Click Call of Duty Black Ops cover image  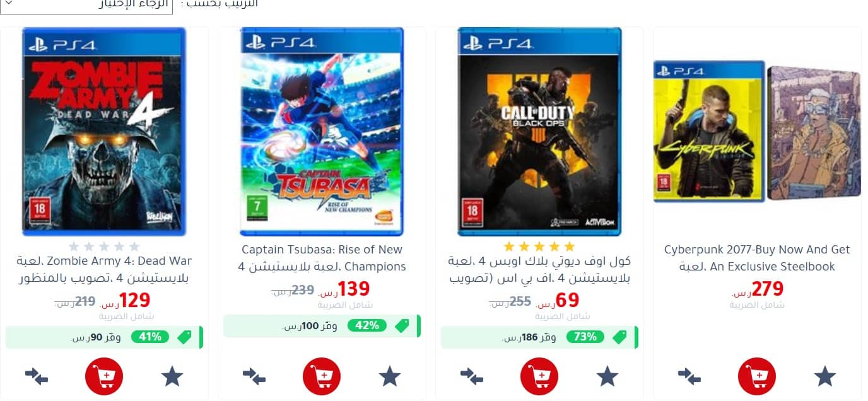click(539, 131)
